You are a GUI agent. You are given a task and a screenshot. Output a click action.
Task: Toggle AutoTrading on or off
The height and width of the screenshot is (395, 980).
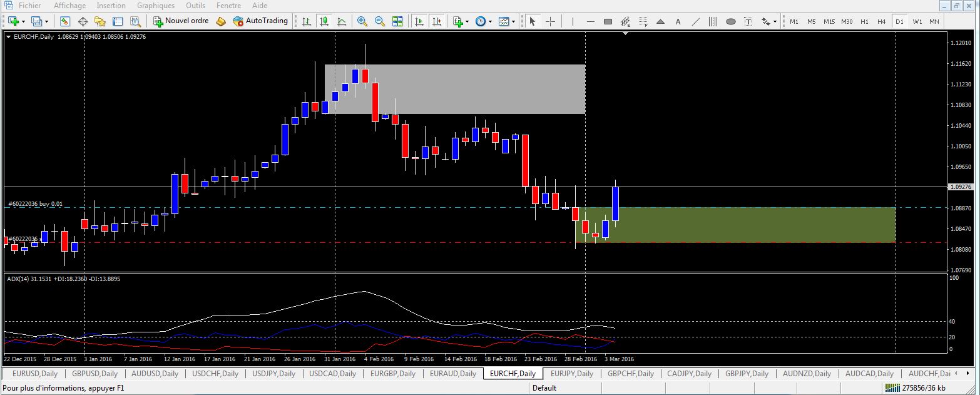coord(260,21)
